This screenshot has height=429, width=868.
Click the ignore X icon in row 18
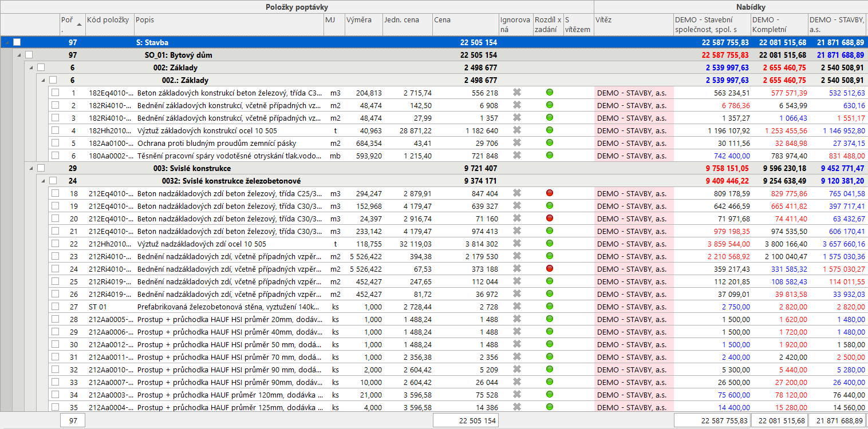[516, 193]
